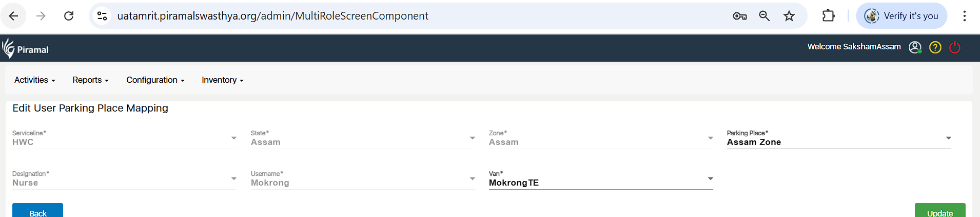Click the browser back arrow
The width and height of the screenshot is (980, 217).
point(14,16)
